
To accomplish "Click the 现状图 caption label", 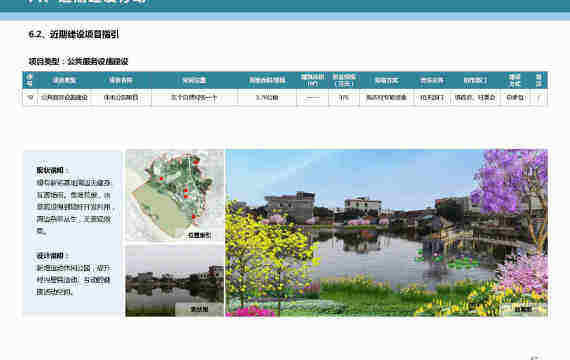I will pyautogui.click(x=199, y=309).
